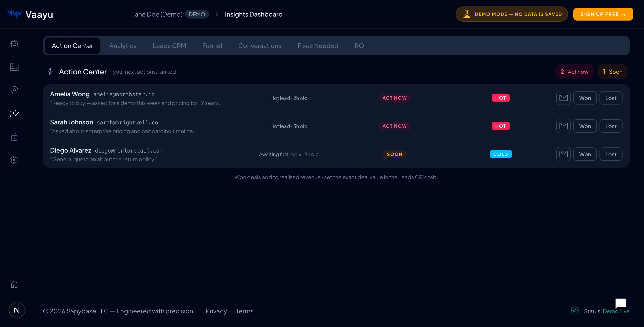Click the Sapybase LLC copyright text
This screenshot has height=327, width=644.
click(x=119, y=311)
